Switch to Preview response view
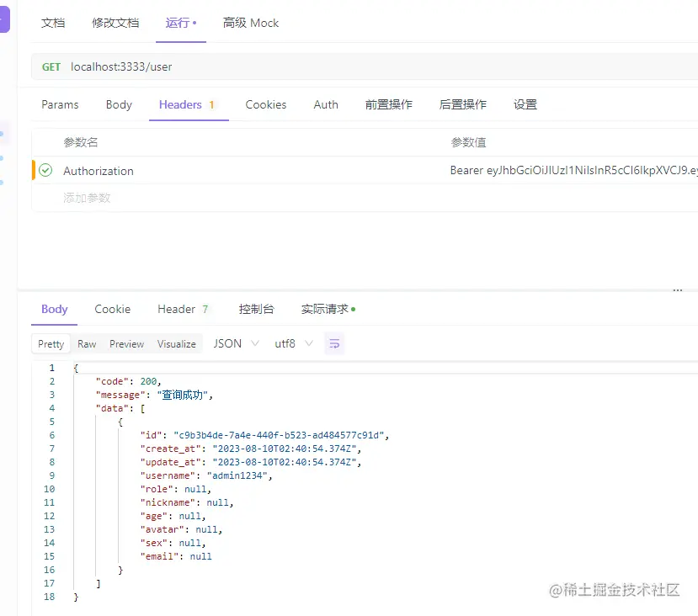698x616 pixels. 127,344
